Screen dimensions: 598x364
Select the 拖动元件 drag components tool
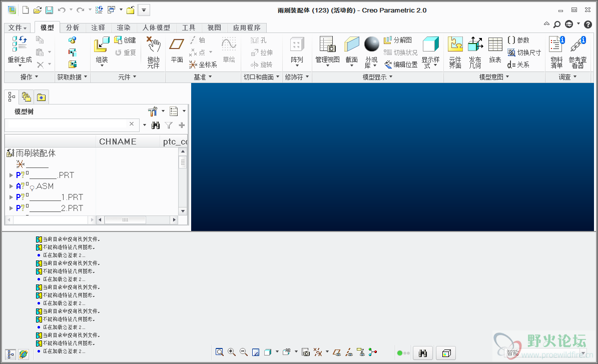pos(154,52)
